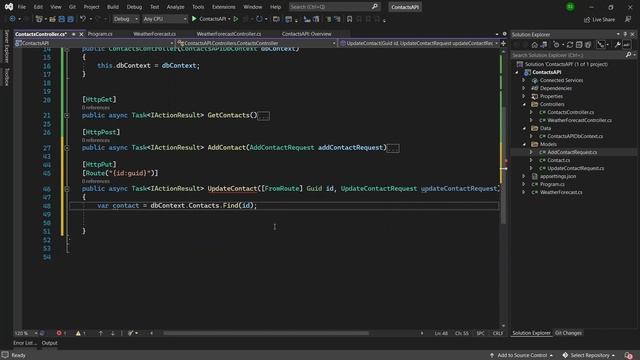Click Switch Views icon in Solution Explorer
Viewport: 640px width, 360px height.
pyautogui.click(x=543, y=45)
